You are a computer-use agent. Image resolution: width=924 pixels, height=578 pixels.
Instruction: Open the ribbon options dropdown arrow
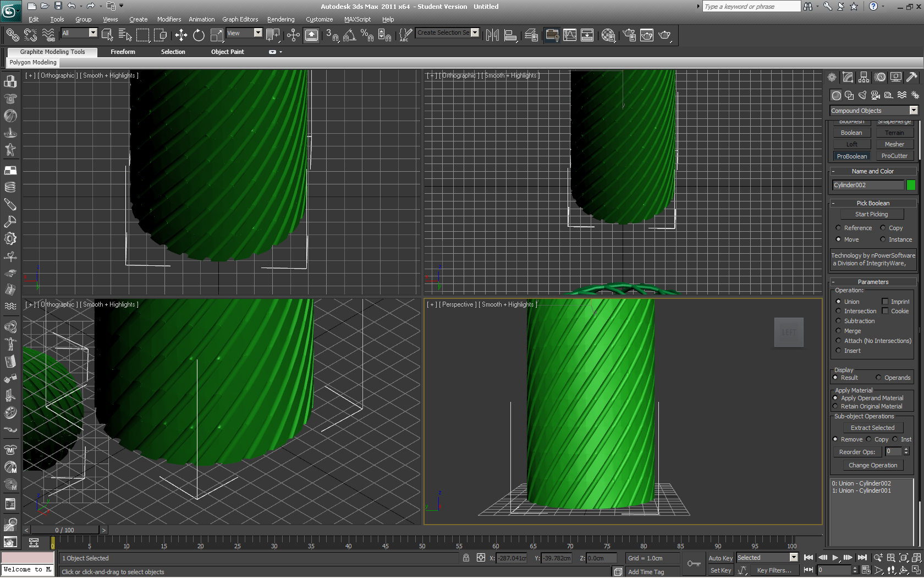(280, 52)
